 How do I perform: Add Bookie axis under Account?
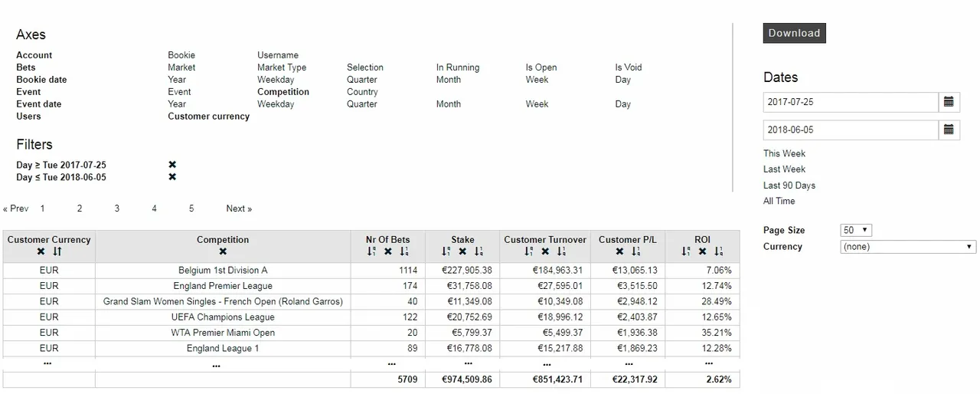181,55
